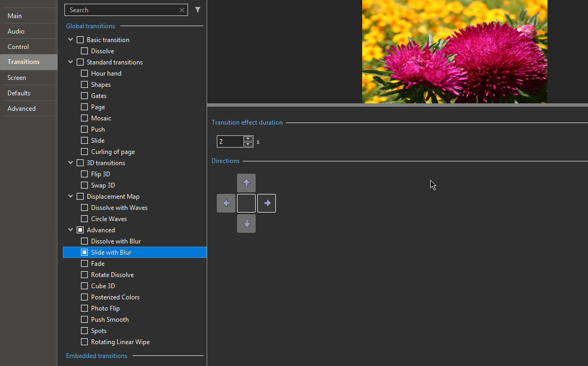
Task: Collapse the Advanced transitions group
Action: point(70,230)
